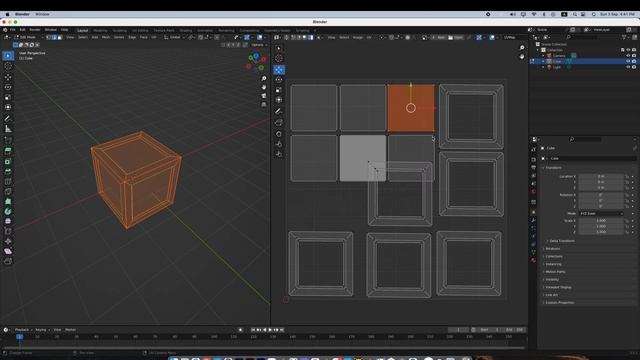Image resolution: width=640 pixels, height=360 pixels.
Task: Hide the Light in the Outliner viewport
Action: tap(628, 67)
